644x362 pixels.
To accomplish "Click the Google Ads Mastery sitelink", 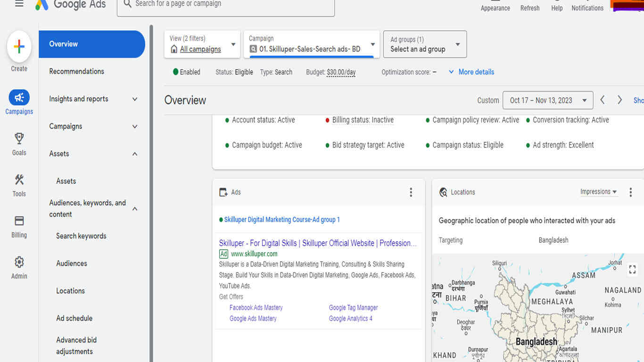I will [x=253, y=319].
